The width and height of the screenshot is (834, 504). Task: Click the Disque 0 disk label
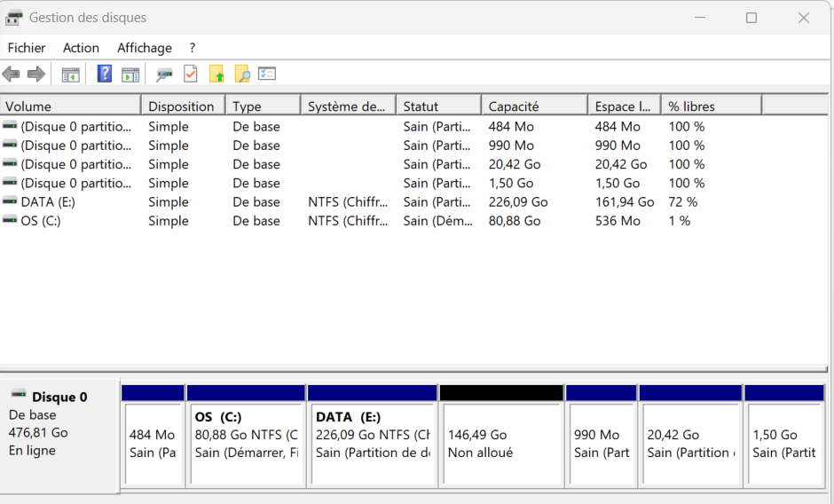[x=59, y=398]
